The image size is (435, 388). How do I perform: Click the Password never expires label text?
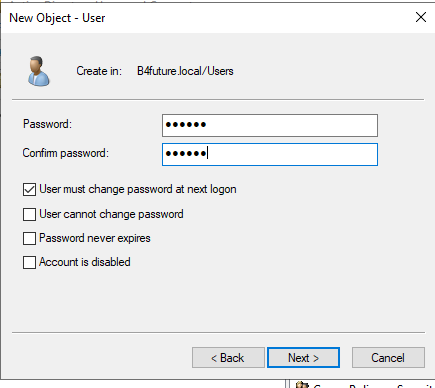click(95, 238)
